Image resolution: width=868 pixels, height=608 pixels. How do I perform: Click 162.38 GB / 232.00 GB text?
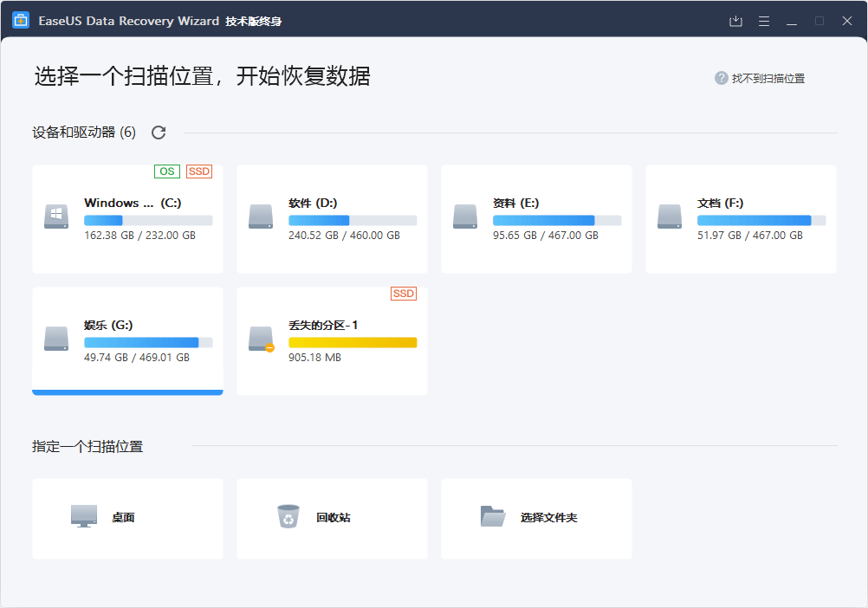click(140, 236)
